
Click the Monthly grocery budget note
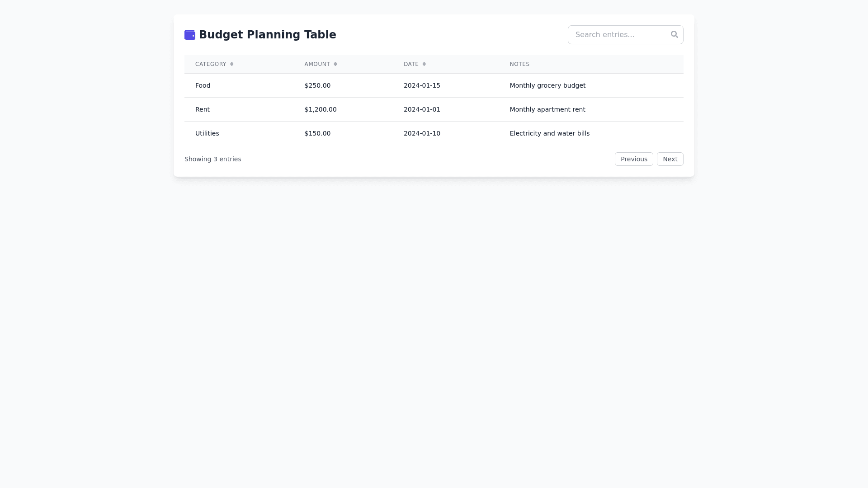pos(547,85)
